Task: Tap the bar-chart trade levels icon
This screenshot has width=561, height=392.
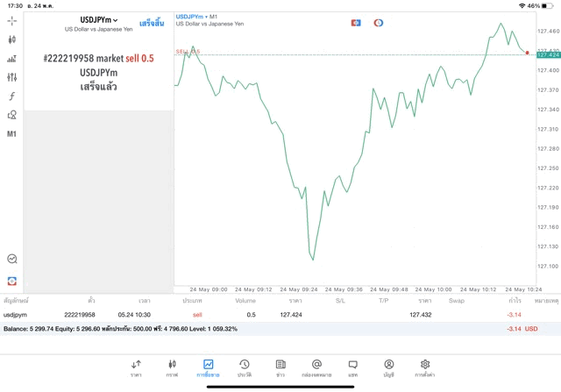Action: point(12,59)
